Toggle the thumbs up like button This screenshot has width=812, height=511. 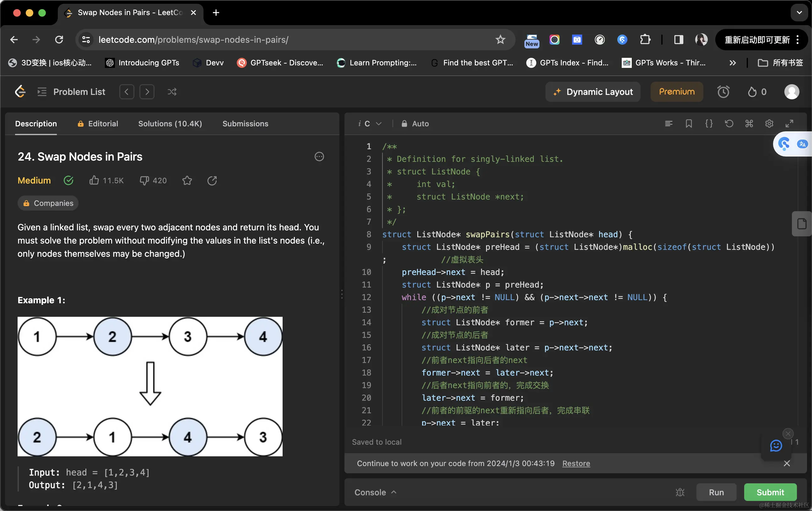tap(94, 181)
